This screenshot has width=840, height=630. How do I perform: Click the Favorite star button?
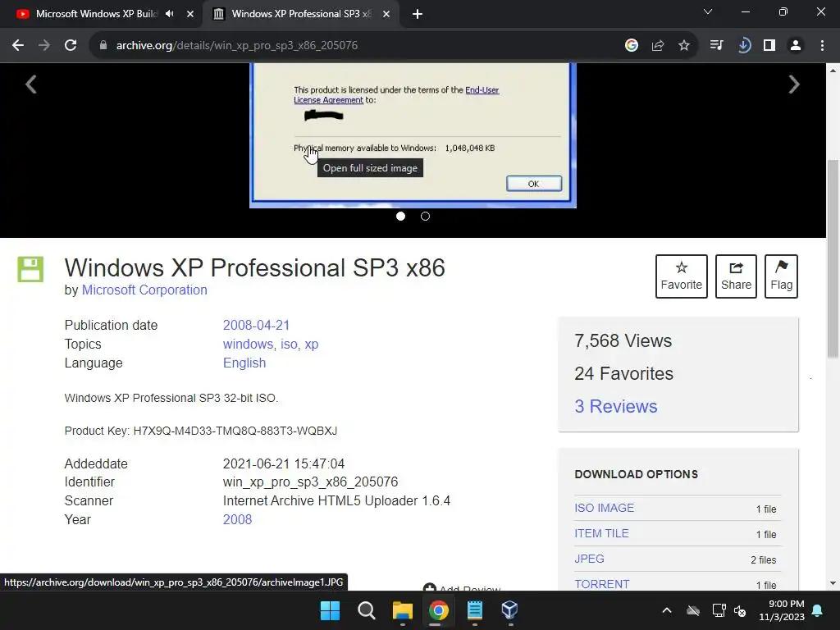(682, 276)
